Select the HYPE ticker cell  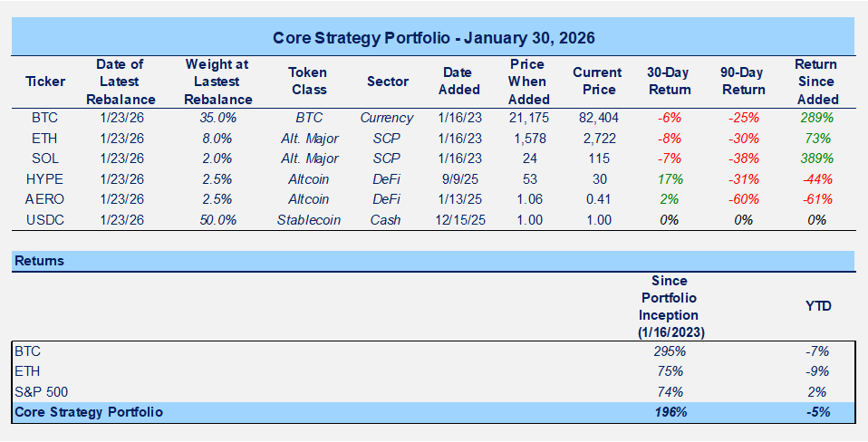[x=44, y=178]
